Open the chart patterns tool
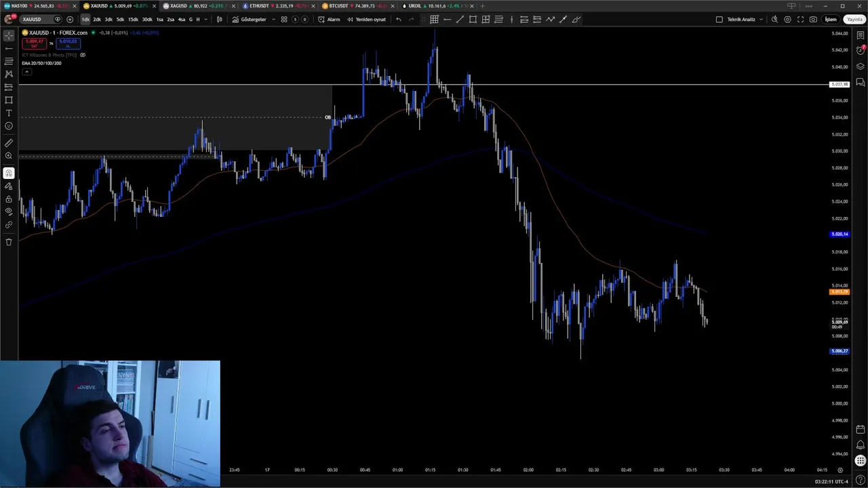Image resolution: width=868 pixels, height=488 pixels. pos(9,74)
